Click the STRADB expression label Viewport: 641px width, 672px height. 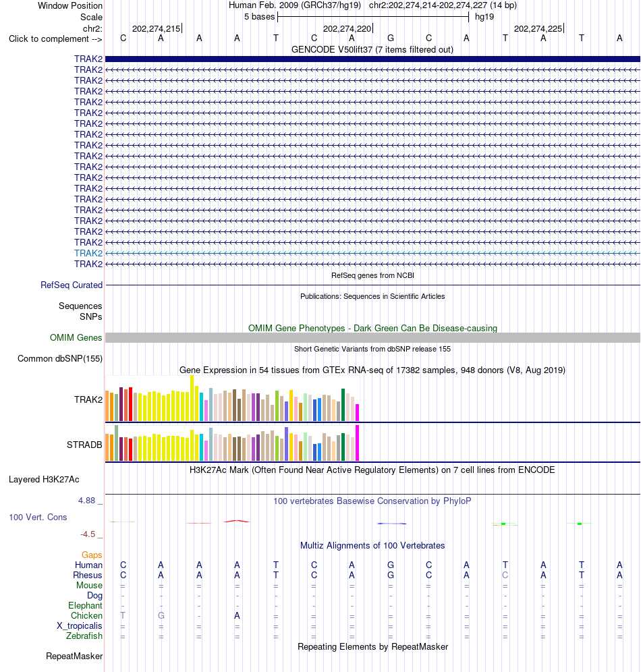point(84,445)
